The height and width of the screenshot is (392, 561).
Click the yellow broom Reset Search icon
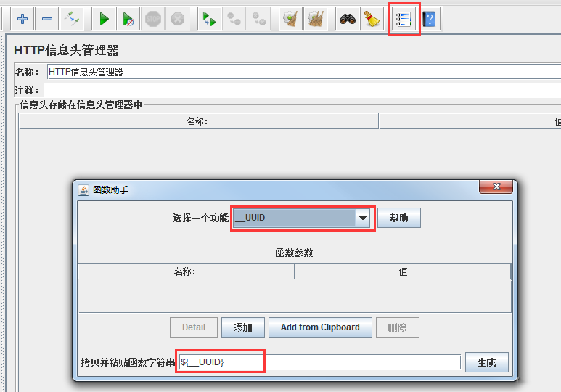point(372,19)
